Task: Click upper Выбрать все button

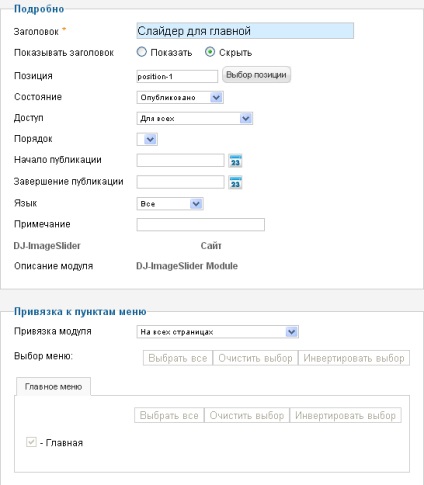Action: coord(178,358)
